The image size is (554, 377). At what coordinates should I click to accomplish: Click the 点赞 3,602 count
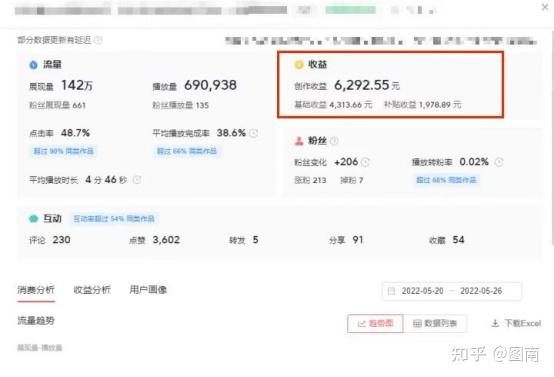tap(154, 240)
